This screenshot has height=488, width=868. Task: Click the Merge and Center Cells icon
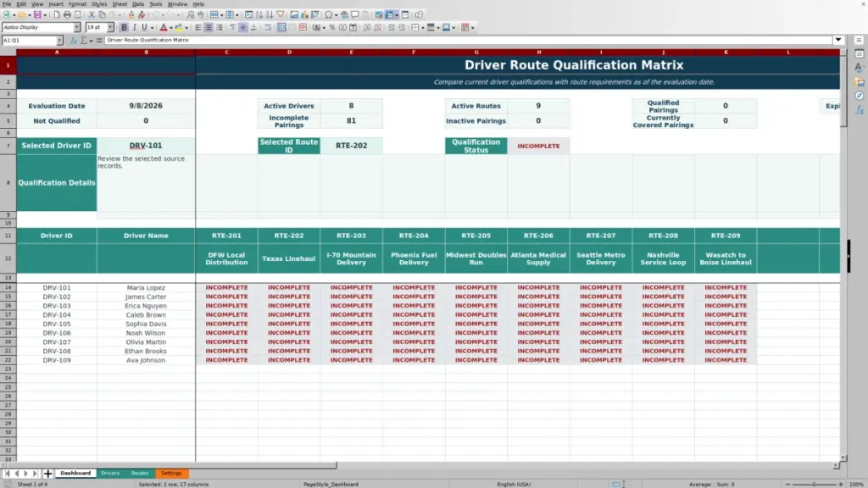click(281, 27)
